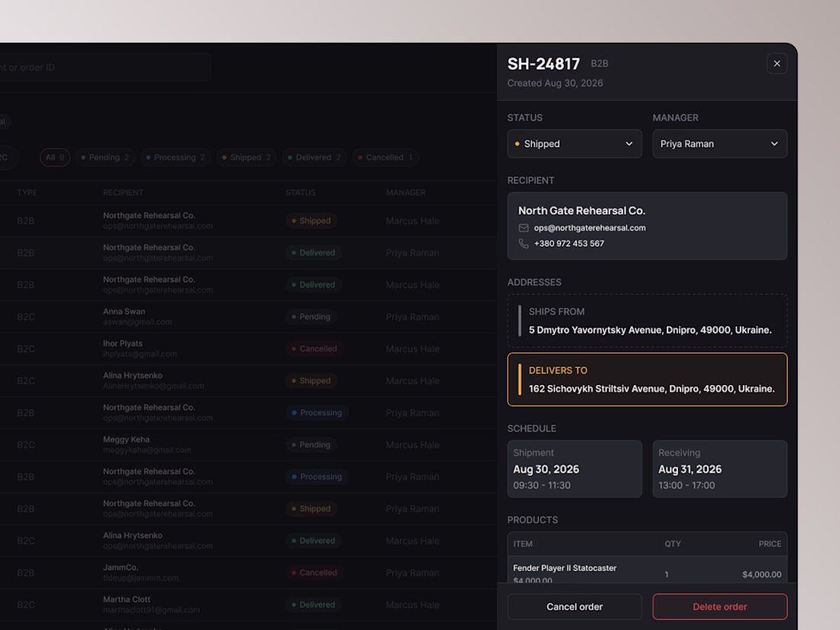
Task: Close the SH-24817 order panel
Action: click(777, 63)
